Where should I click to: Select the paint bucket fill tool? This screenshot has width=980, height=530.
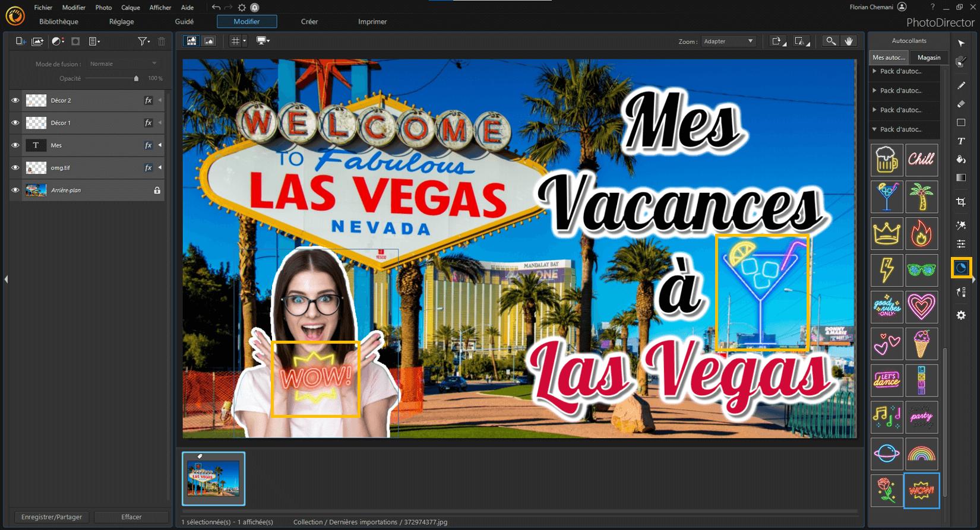pos(961,159)
